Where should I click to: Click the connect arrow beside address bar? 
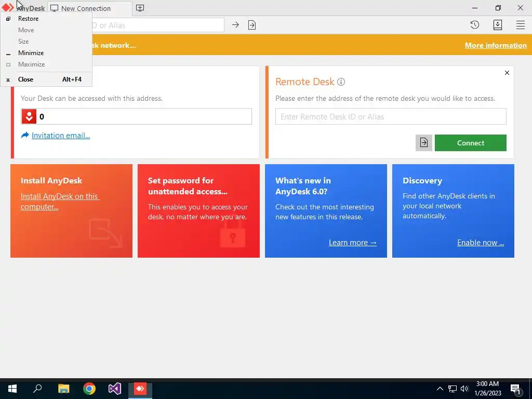[x=235, y=25]
